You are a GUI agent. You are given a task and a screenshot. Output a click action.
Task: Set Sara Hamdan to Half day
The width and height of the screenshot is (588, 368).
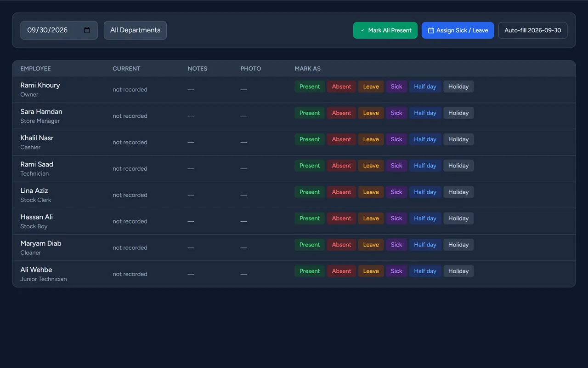tap(425, 113)
